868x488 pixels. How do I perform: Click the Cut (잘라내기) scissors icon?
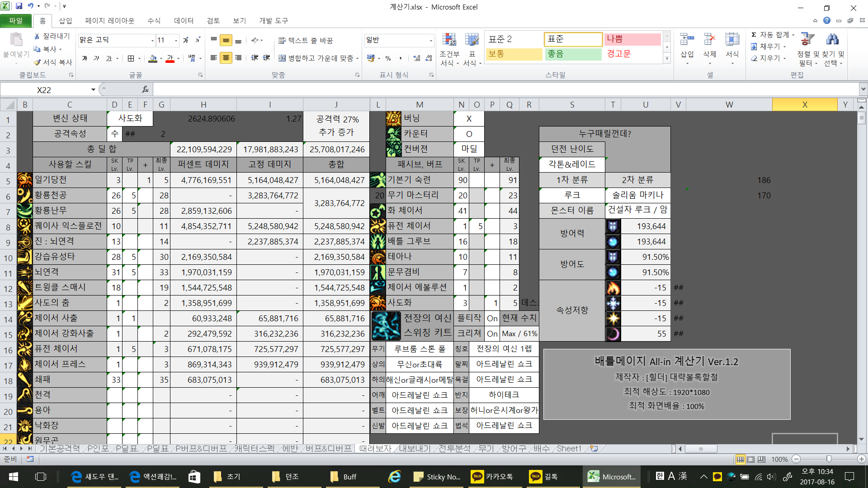point(37,36)
